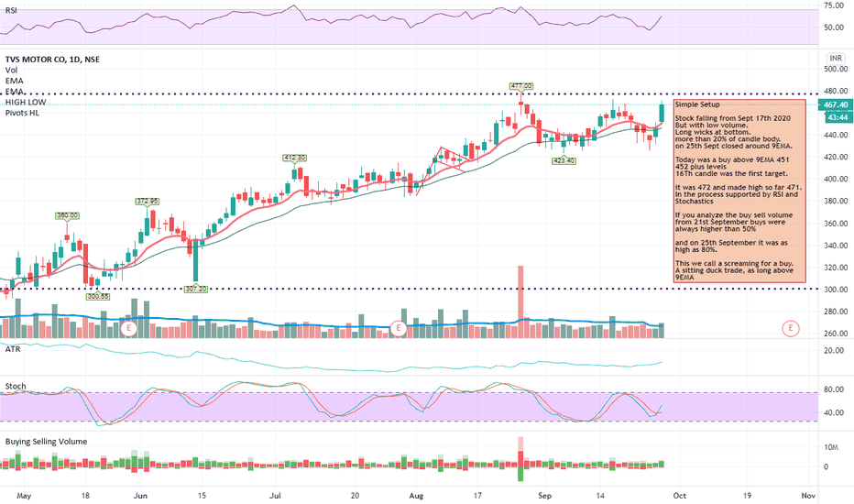Click the Nov label on time axis
Viewport: 854px width, 504px height.
(x=808, y=496)
